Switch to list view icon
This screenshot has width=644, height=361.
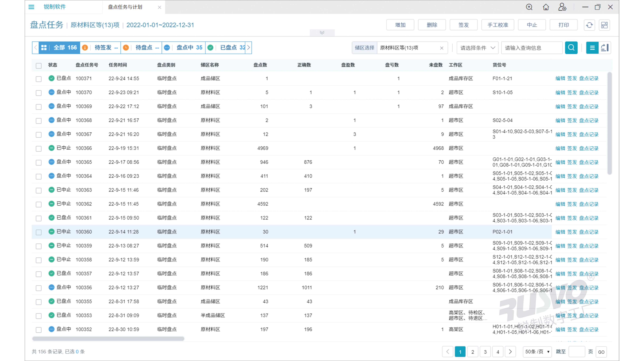tap(592, 48)
